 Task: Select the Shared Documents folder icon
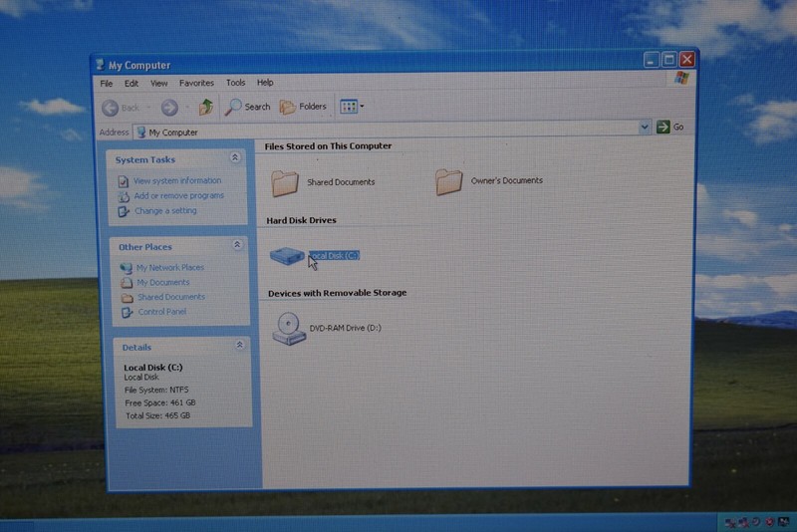point(285,183)
